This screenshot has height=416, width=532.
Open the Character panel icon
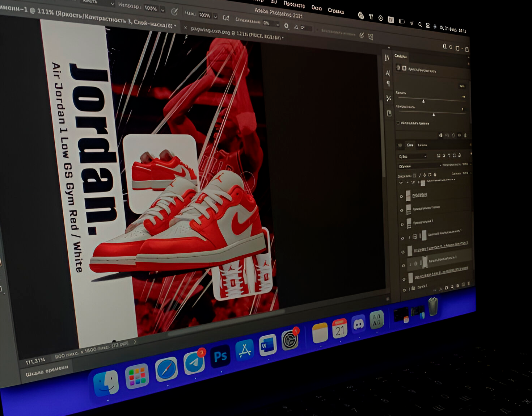(x=388, y=73)
